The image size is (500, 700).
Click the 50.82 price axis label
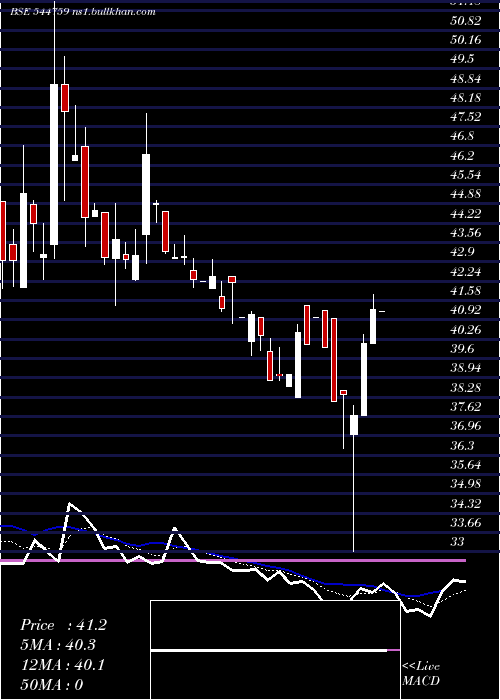coord(466,21)
